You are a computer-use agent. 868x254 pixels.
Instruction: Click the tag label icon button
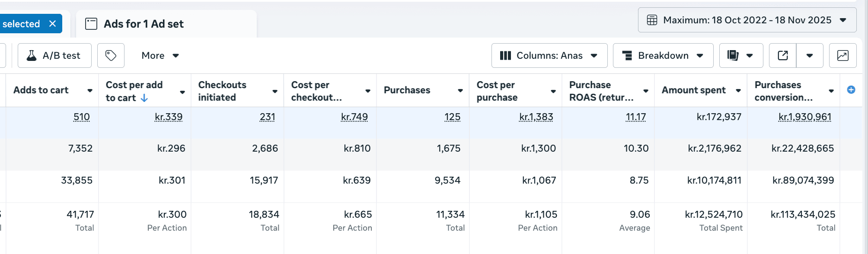coord(111,56)
